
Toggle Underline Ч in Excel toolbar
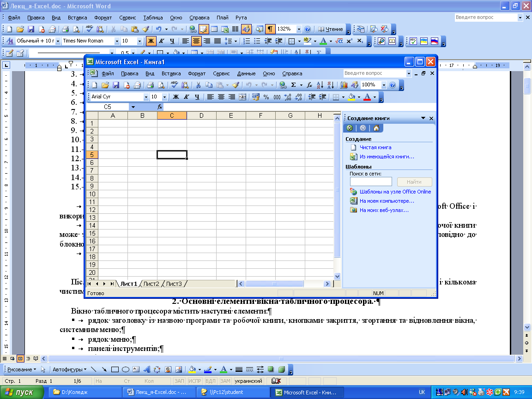tap(197, 97)
